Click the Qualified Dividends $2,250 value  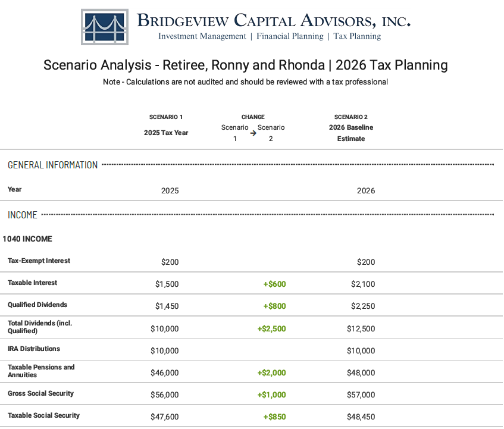(x=366, y=306)
